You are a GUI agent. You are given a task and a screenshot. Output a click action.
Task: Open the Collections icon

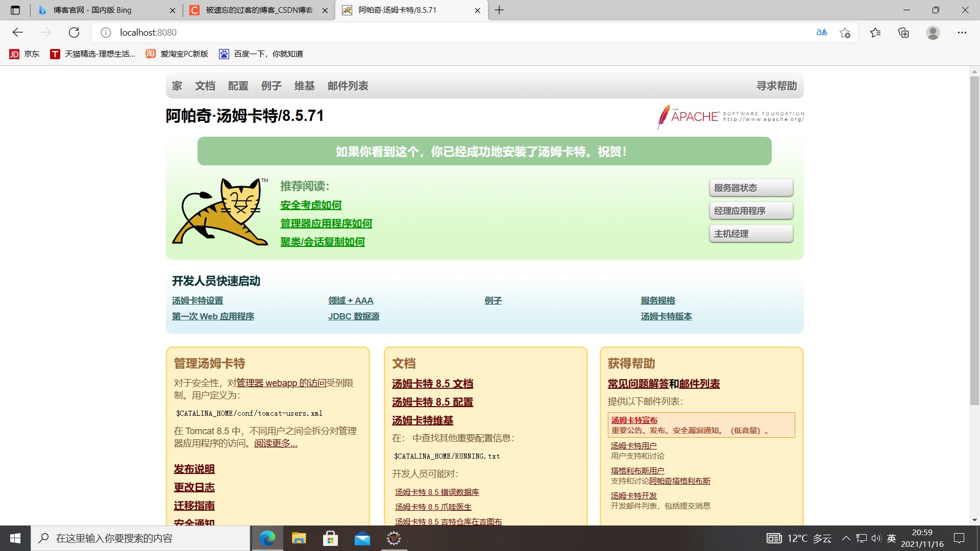(x=903, y=33)
